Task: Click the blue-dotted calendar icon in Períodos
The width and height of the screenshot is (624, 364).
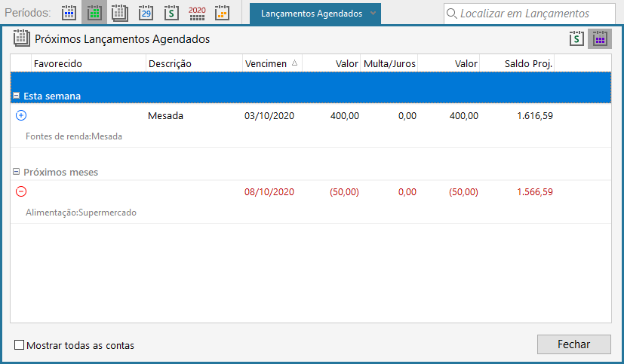Action: 69,13
